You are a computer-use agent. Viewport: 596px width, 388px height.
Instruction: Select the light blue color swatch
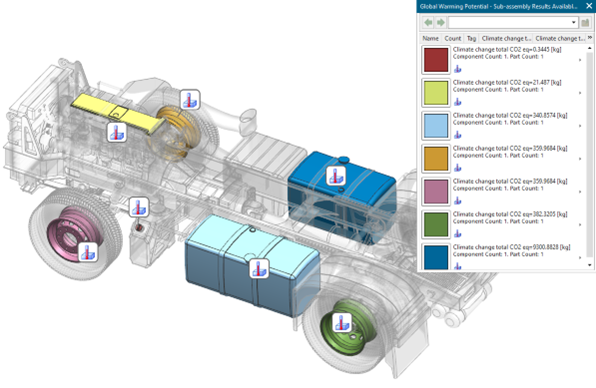point(436,126)
